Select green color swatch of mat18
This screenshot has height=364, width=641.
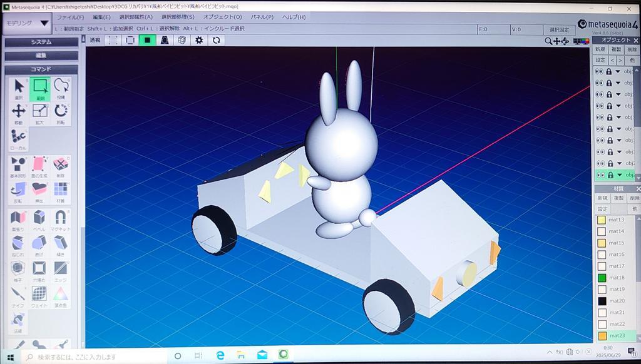[x=602, y=278]
